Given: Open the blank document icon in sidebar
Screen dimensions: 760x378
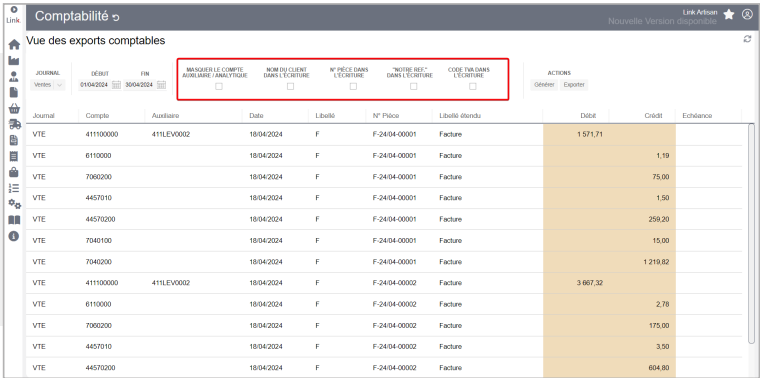Looking at the screenshot, I should pyautogui.click(x=14, y=92).
